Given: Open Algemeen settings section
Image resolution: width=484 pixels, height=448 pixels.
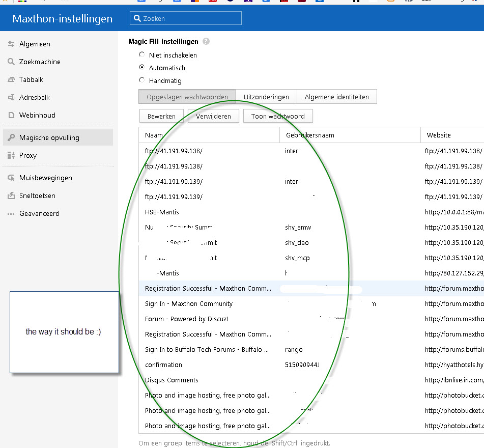Looking at the screenshot, I should click(x=58, y=44).
